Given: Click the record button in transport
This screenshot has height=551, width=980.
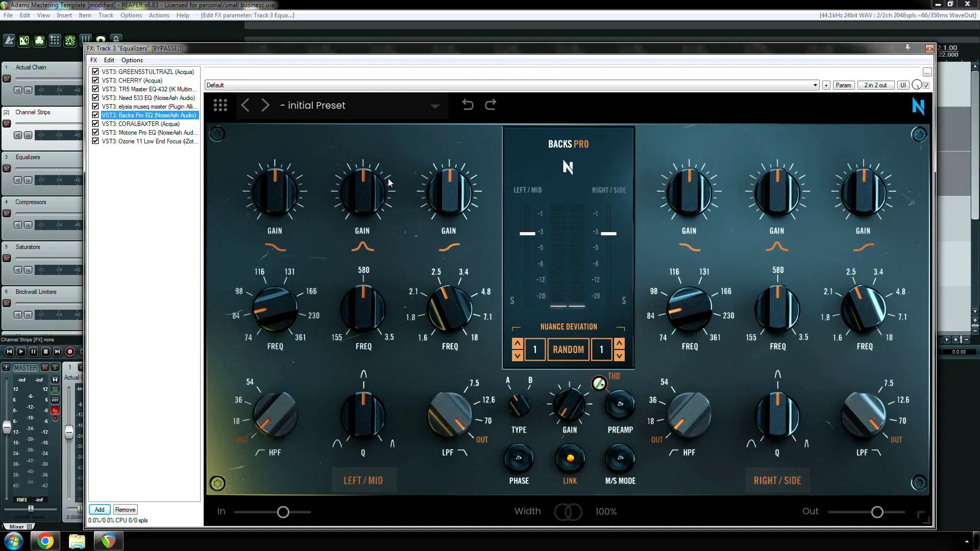Looking at the screenshot, I should pos(70,352).
